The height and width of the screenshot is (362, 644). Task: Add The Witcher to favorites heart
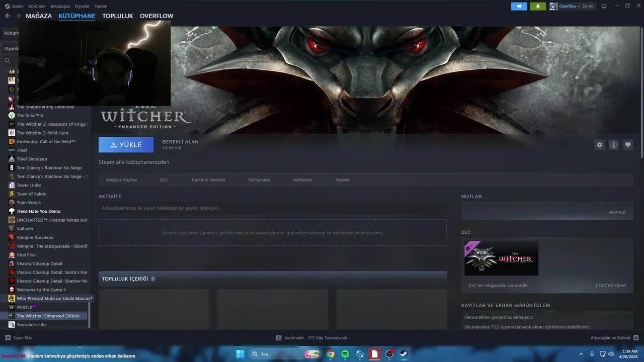[x=628, y=145]
